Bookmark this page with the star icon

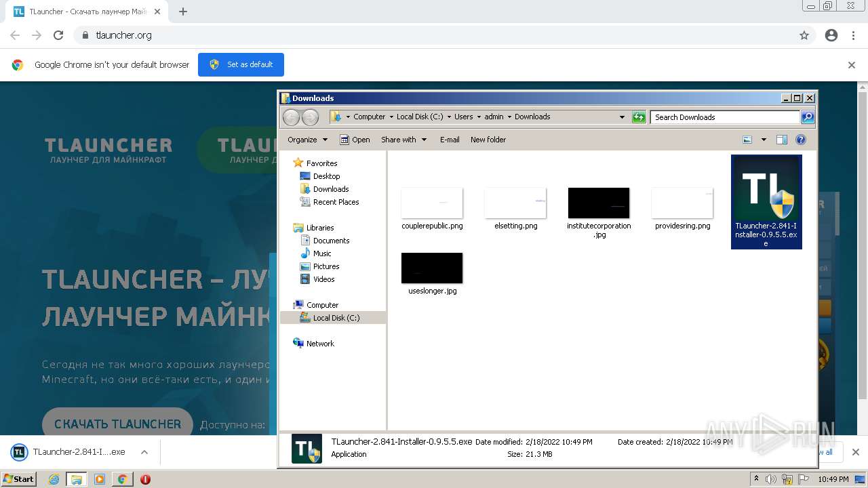[804, 35]
